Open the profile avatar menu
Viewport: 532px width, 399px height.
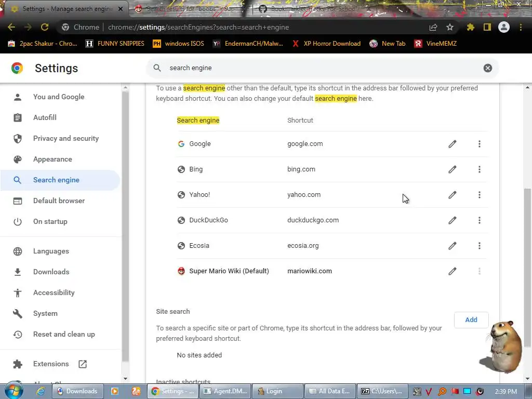[x=504, y=27]
